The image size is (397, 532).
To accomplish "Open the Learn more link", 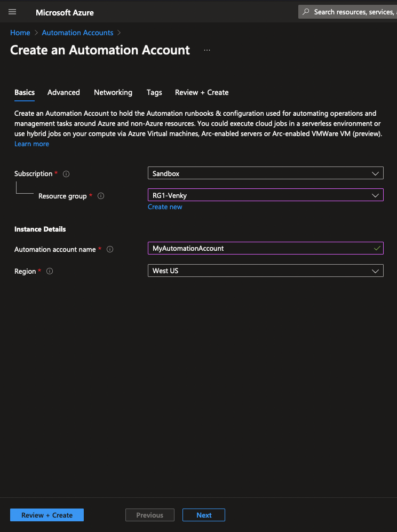I will pyautogui.click(x=31, y=144).
